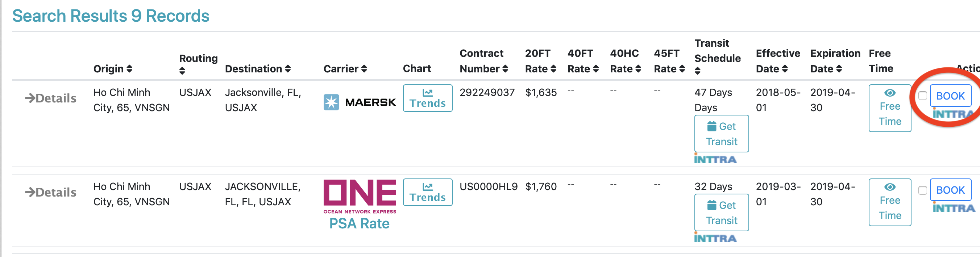
Task: Expand Details for the ONE row
Action: coord(51,193)
